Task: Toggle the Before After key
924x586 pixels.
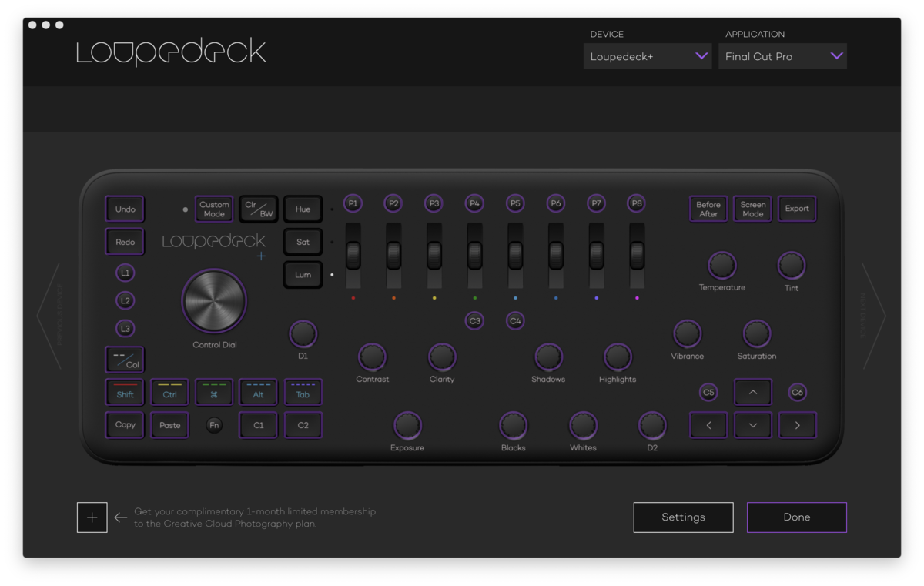Action: pyautogui.click(x=708, y=209)
